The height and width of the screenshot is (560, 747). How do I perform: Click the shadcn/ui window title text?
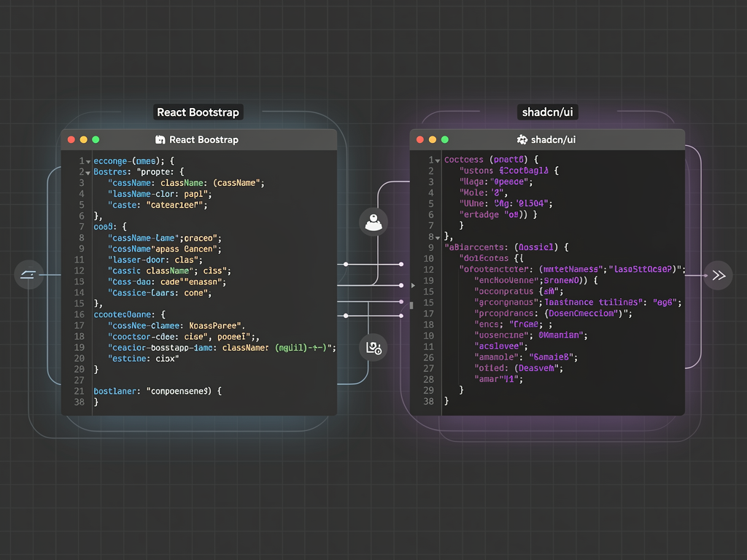click(x=553, y=139)
